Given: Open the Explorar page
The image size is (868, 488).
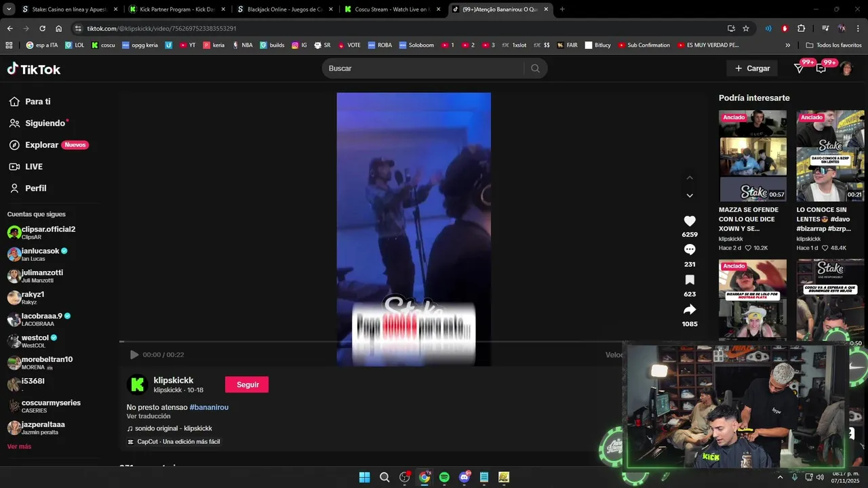Looking at the screenshot, I should coord(48,145).
